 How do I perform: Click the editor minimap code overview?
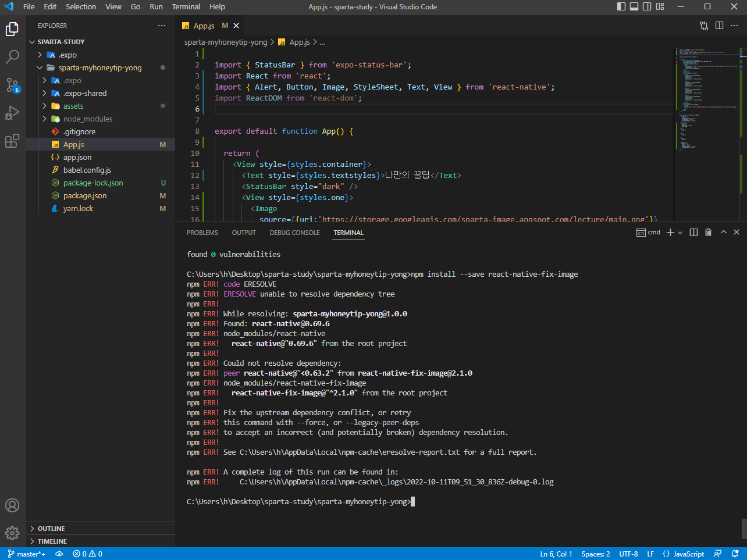(x=707, y=99)
